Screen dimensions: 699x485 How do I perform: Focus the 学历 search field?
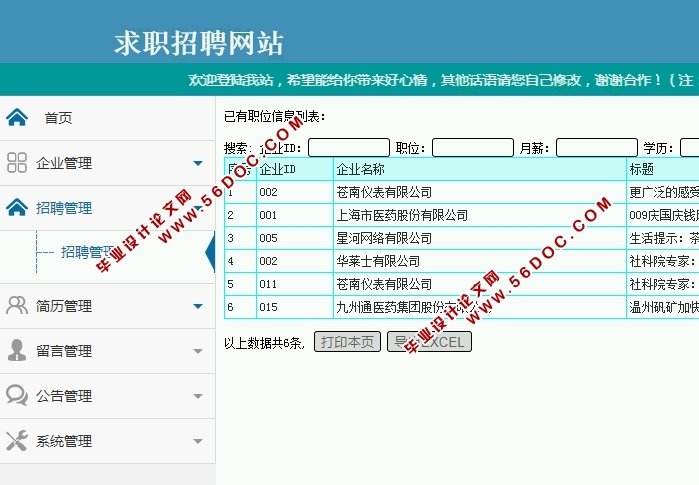689,148
